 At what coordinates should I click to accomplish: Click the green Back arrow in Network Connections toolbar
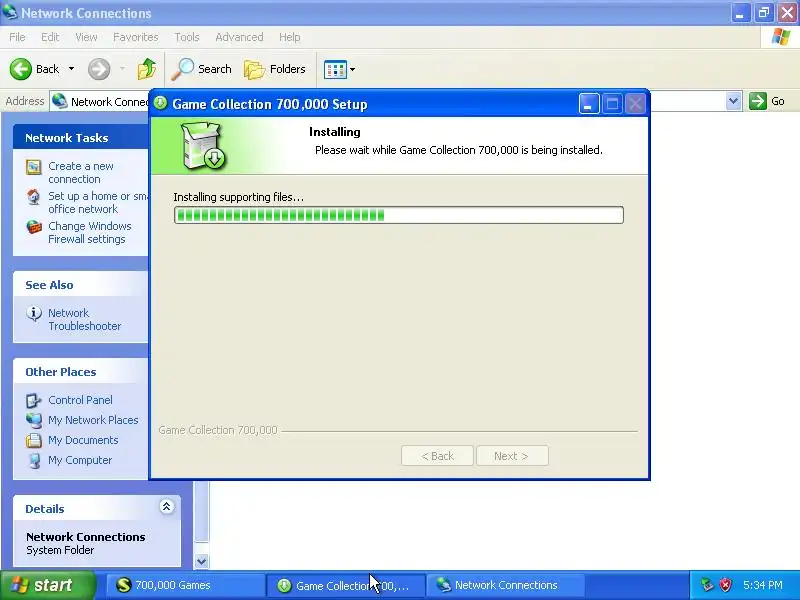21,69
